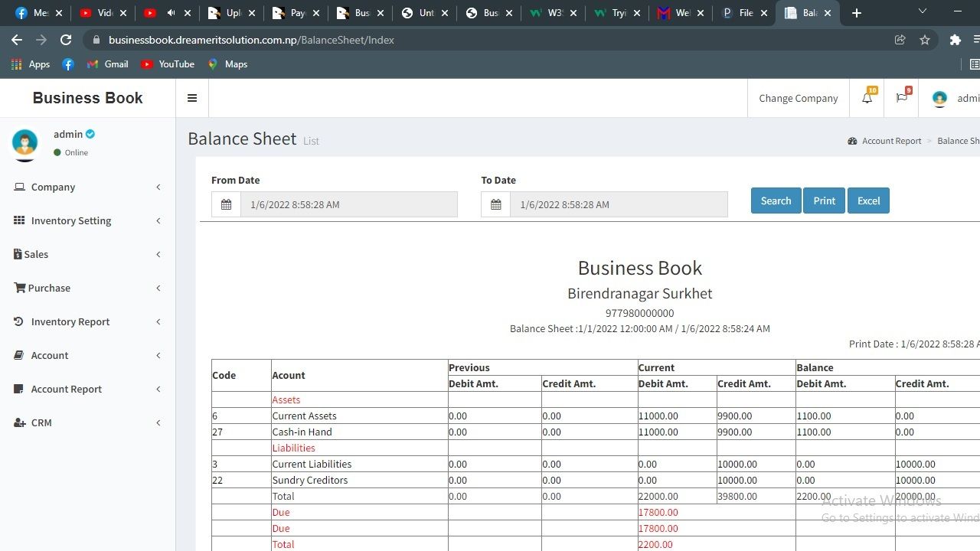This screenshot has width=980, height=551.
Task: Click the From Date calendar icon
Action: coord(226,204)
